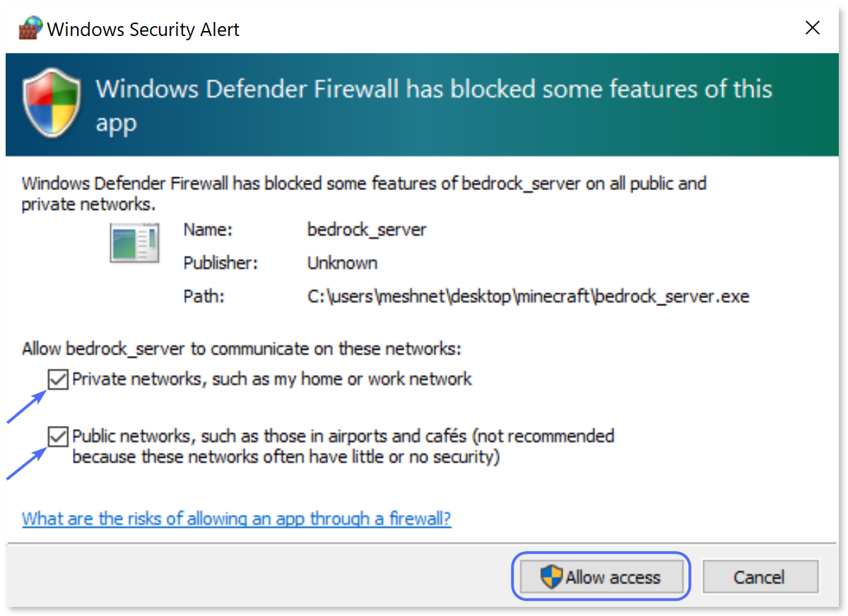Select the bedrock_server.exe path text
Image resolution: width=848 pixels, height=616 pixels.
527,296
